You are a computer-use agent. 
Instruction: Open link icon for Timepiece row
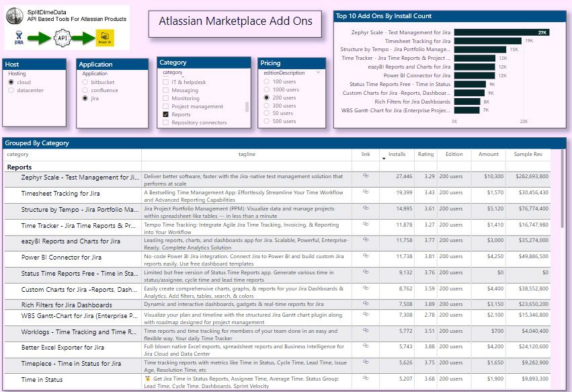[366, 362]
